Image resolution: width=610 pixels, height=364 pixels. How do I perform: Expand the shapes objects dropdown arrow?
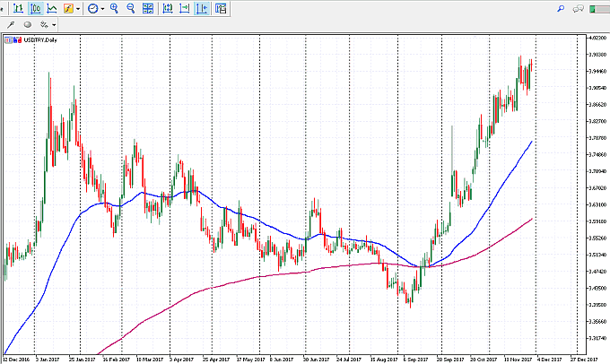click(54, 25)
